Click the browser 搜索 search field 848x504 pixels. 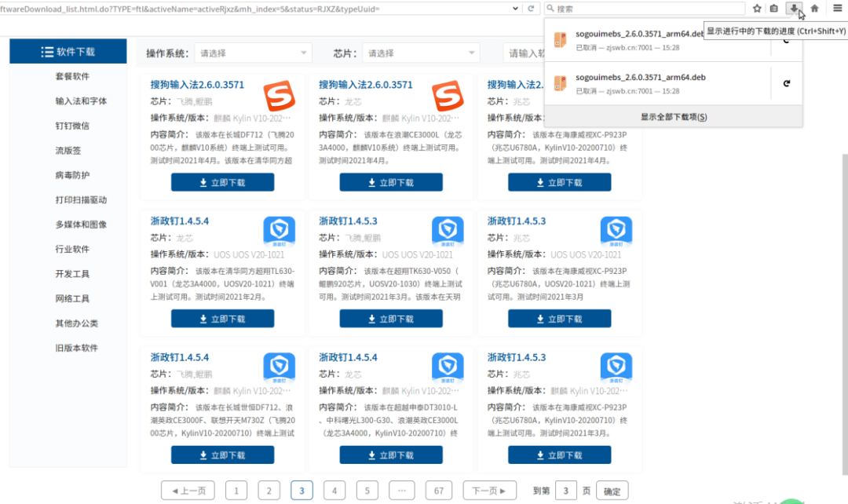[644, 8]
